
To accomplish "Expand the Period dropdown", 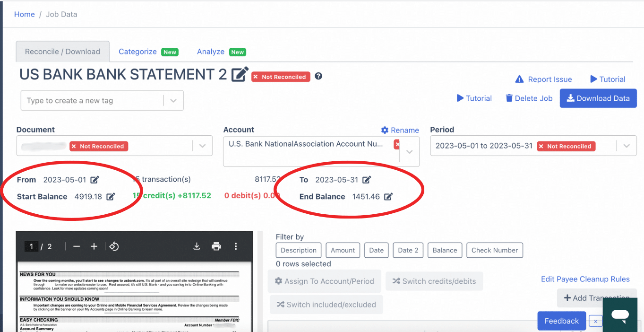I will click(627, 146).
